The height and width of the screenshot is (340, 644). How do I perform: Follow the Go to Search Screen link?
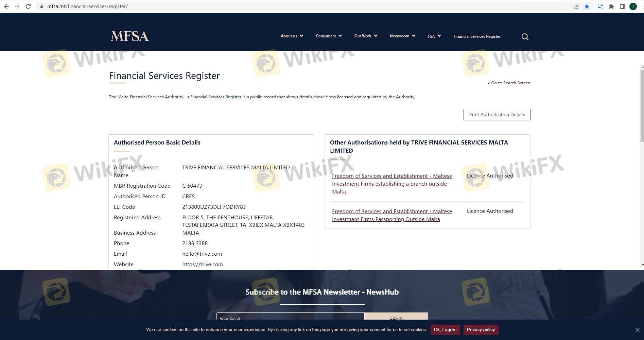[x=510, y=83]
